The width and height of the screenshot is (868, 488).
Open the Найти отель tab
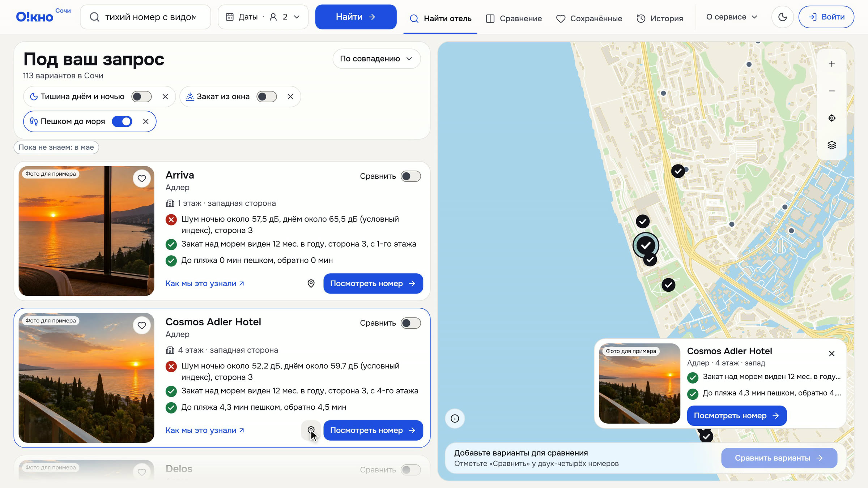coord(440,18)
